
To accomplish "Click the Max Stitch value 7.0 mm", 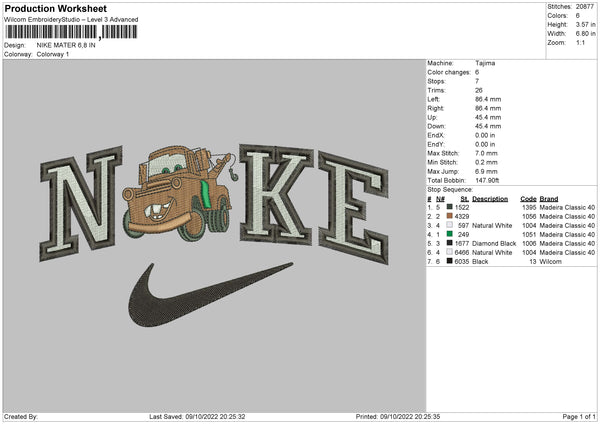I will click(x=486, y=153).
